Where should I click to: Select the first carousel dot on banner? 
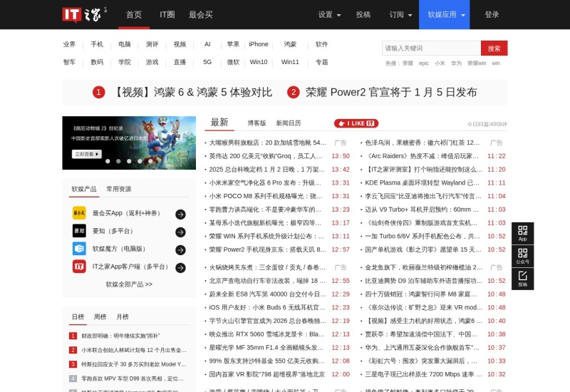[x=108, y=161]
